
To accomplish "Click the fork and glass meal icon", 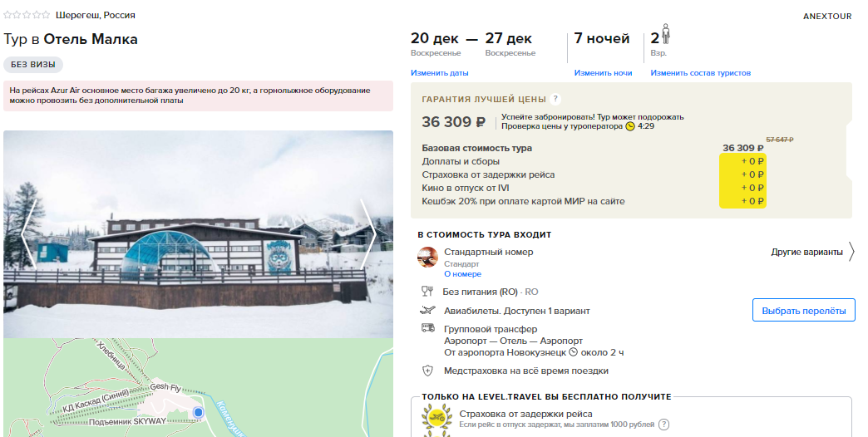I will click(x=427, y=292).
